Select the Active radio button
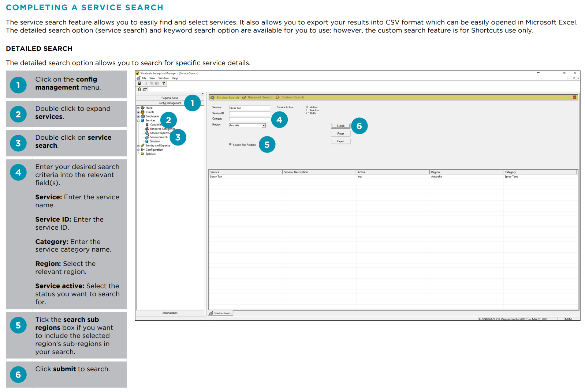585x392 pixels. [x=308, y=107]
